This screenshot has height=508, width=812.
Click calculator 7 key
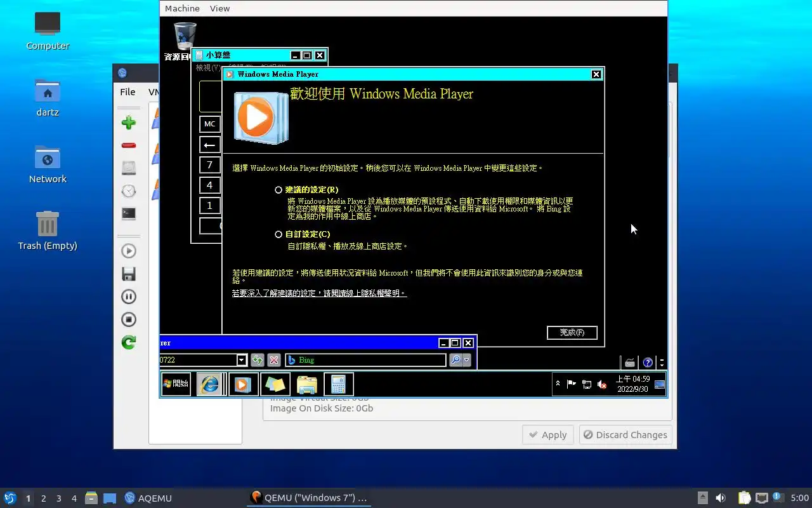[x=210, y=164]
